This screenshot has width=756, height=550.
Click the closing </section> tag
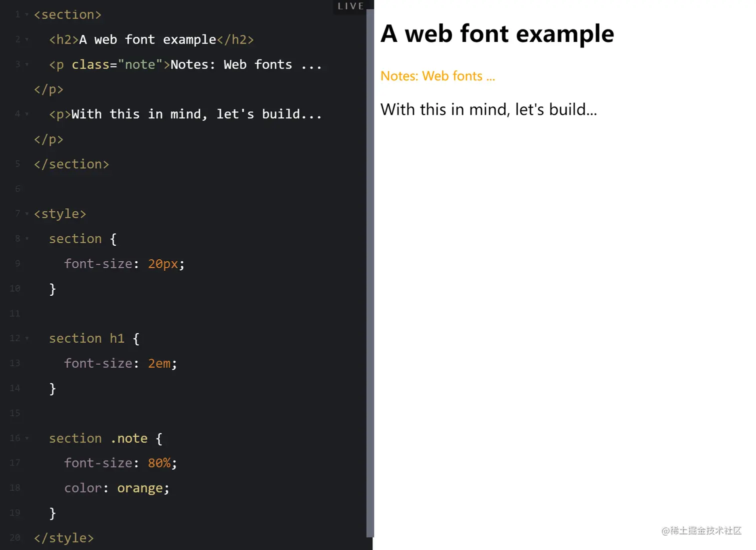[71, 164]
